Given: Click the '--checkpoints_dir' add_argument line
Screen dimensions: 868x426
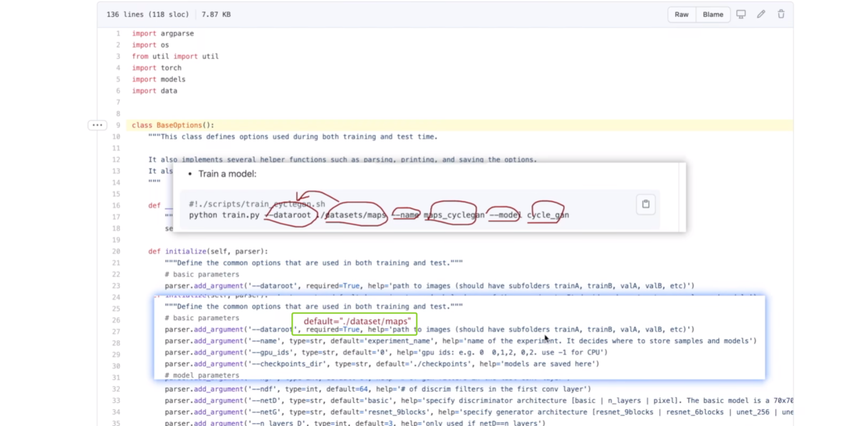Looking at the screenshot, I should (x=382, y=364).
